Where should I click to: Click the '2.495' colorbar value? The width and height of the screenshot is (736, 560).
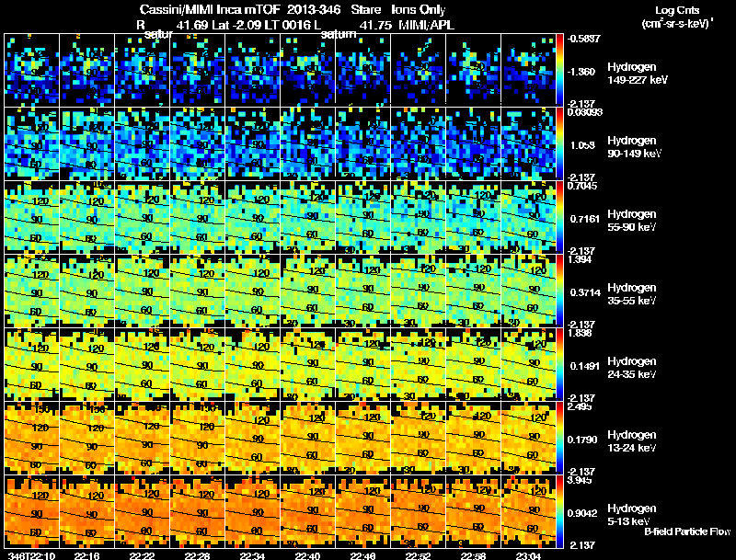pos(581,406)
